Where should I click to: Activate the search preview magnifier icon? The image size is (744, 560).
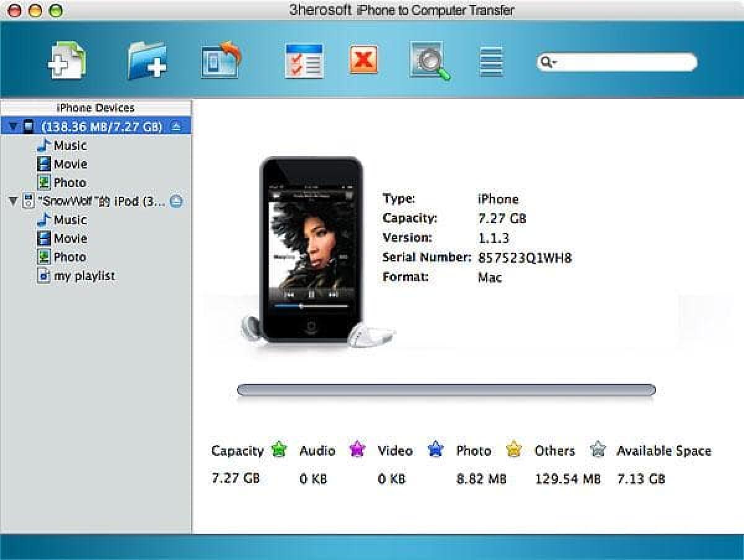(x=431, y=61)
